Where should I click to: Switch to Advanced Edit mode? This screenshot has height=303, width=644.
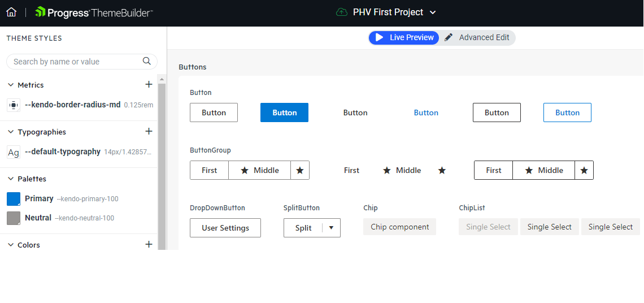pyautogui.click(x=477, y=37)
